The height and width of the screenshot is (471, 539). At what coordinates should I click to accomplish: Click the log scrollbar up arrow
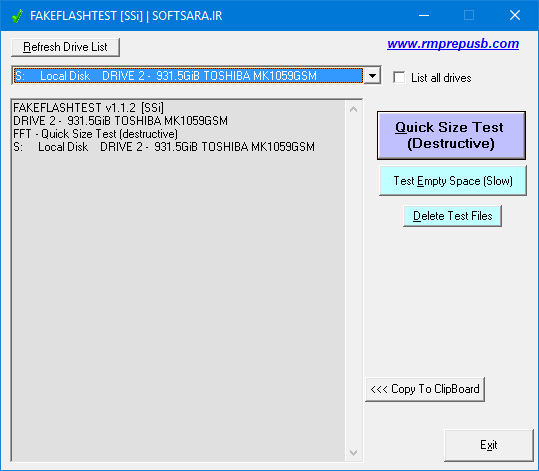tap(353, 109)
